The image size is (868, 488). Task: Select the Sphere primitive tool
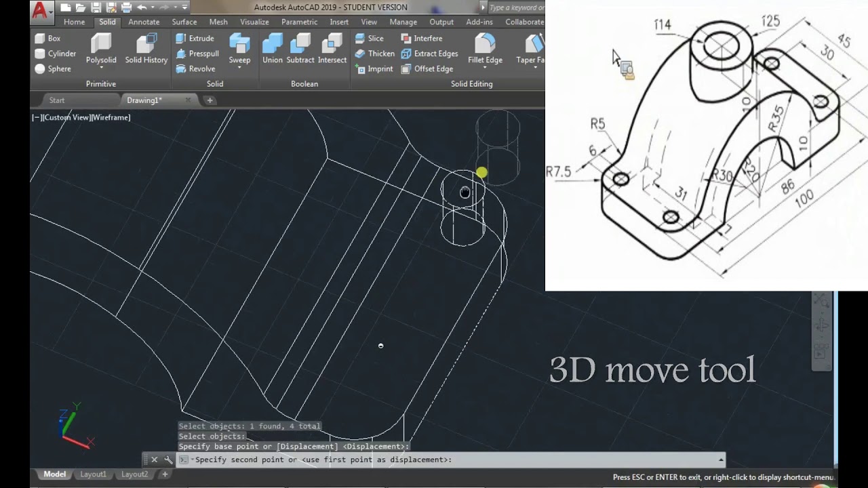click(x=53, y=68)
